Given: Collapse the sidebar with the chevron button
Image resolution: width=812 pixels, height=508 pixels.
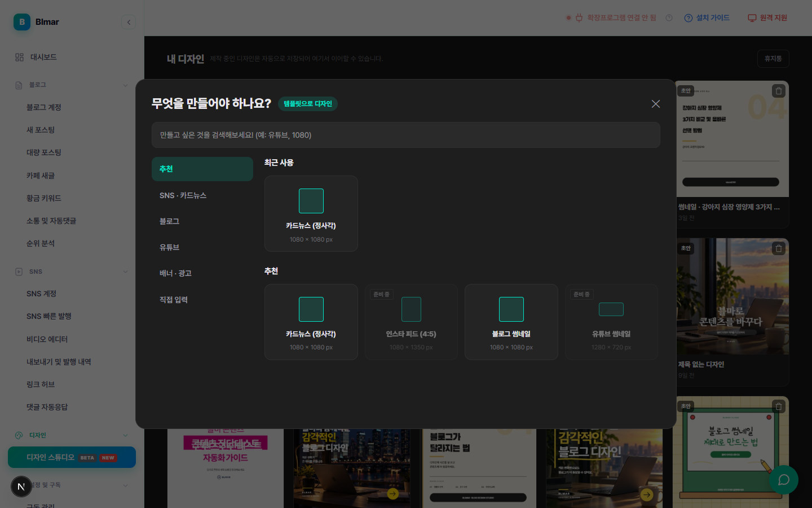Looking at the screenshot, I should click(129, 23).
